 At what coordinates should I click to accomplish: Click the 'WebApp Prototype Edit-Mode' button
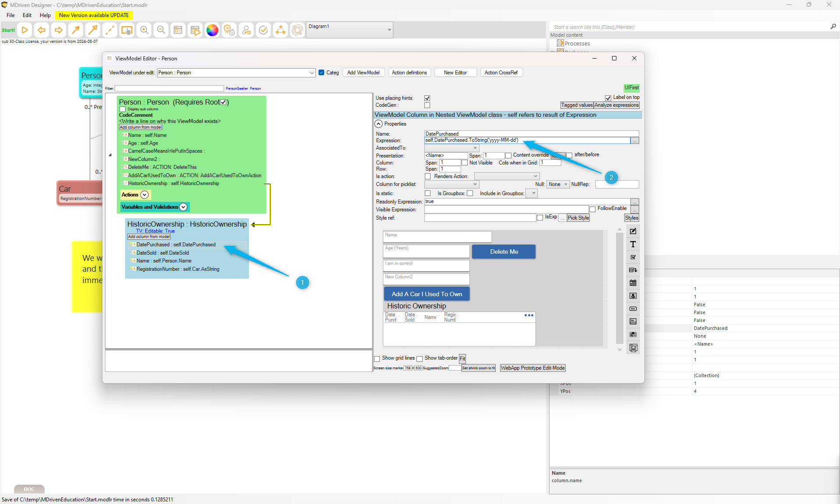point(532,368)
